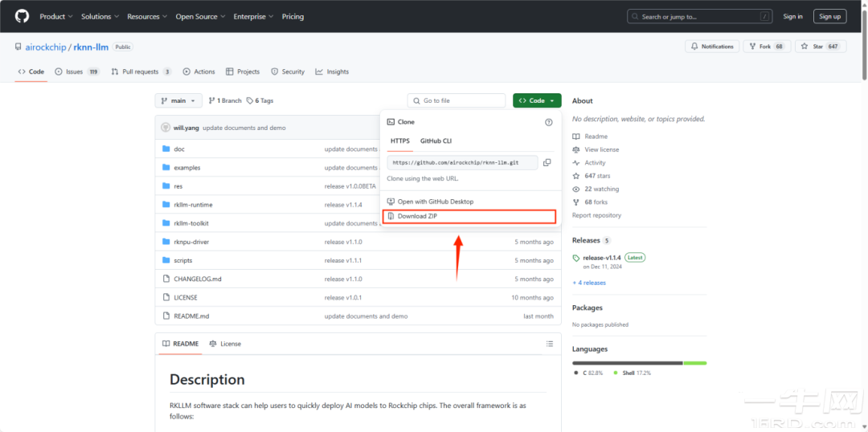Focus the Search or jump to field
This screenshot has height=432, width=868.
(x=699, y=17)
